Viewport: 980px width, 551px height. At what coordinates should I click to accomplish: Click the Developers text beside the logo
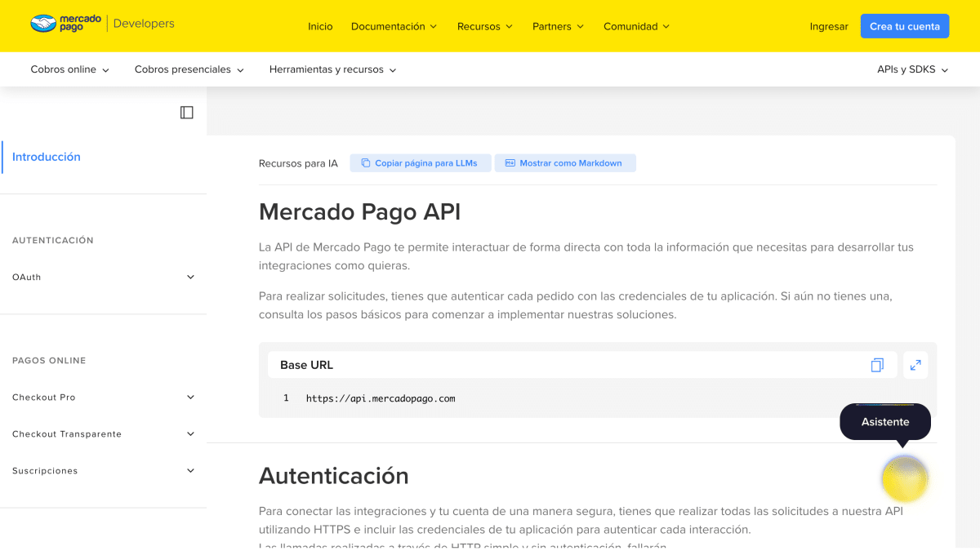point(144,24)
